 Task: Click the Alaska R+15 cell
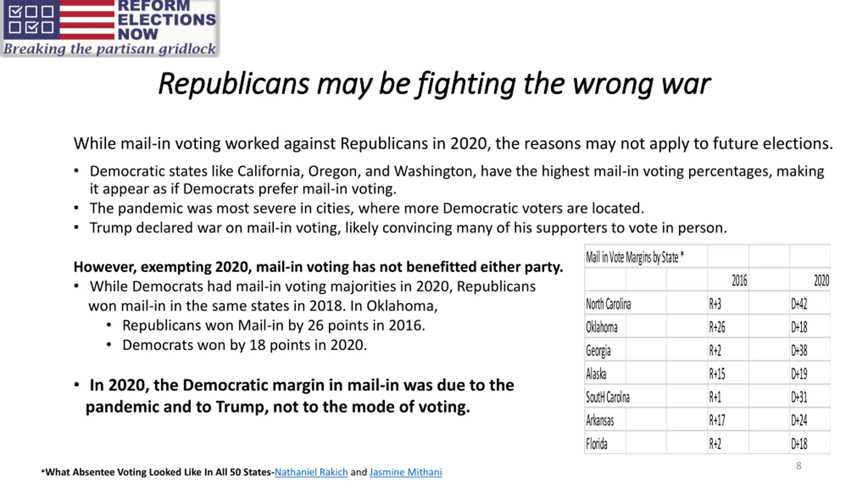728,373
